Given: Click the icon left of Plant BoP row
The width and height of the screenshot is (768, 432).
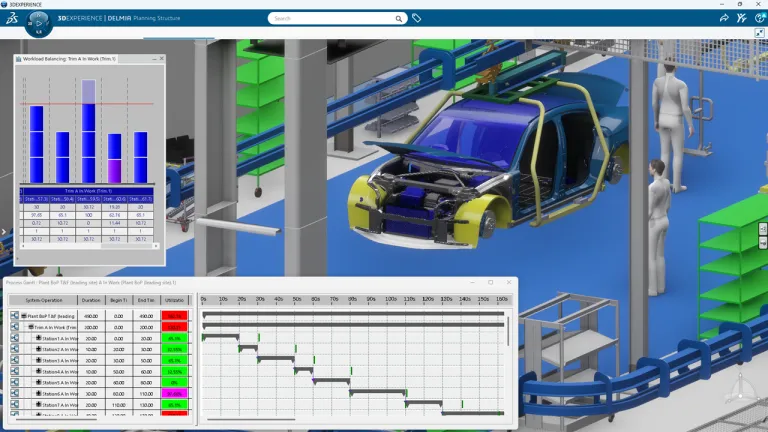Looking at the screenshot, I should 15,316.
